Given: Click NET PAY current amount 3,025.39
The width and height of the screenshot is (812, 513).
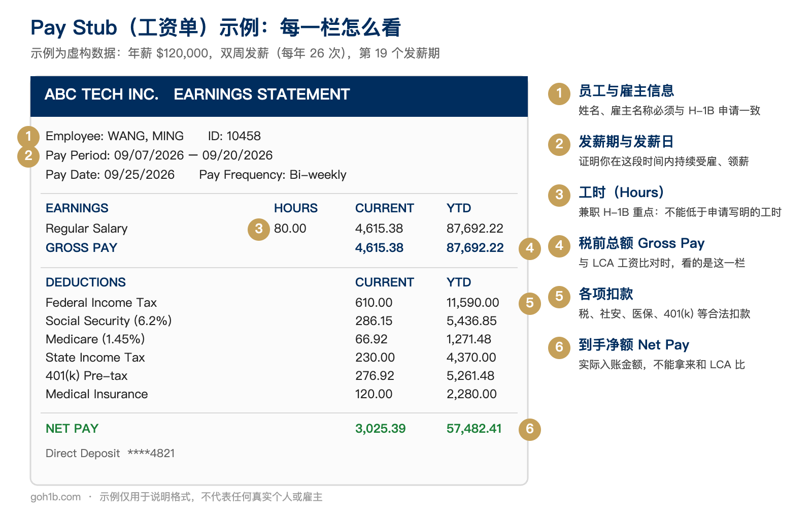Looking at the screenshot, I should click(381, 429).
